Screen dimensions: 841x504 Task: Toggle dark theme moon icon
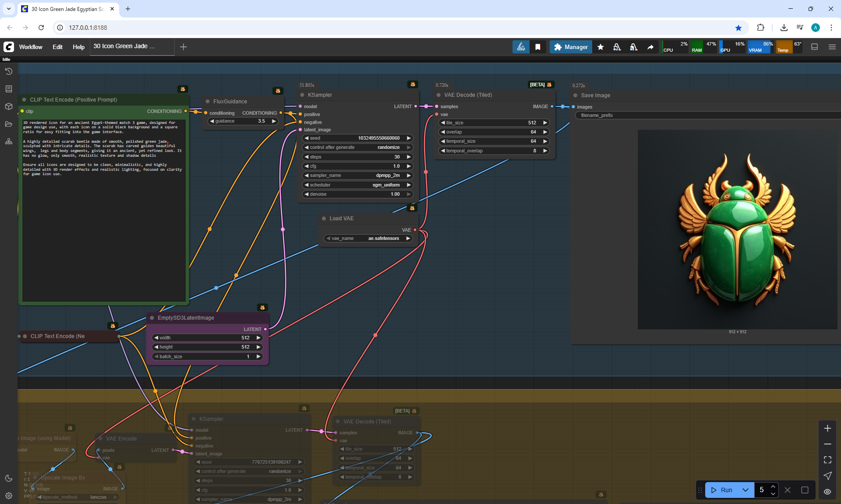click(8, 478)
